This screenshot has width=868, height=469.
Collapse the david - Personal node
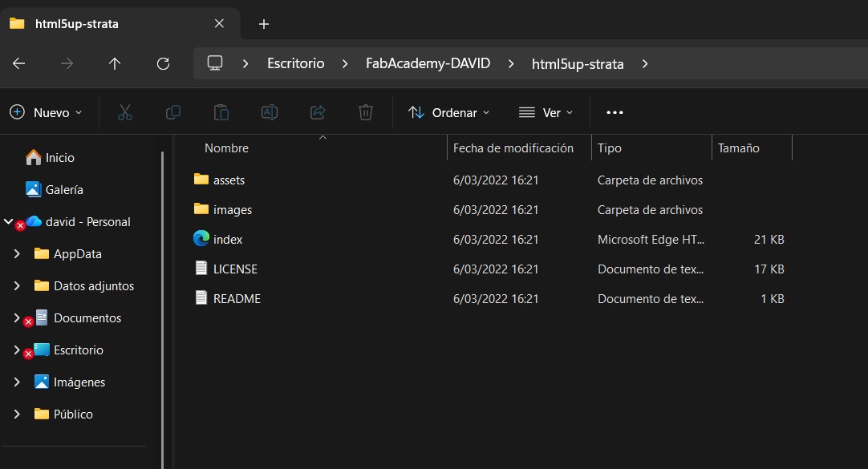[x=8, y=222]
